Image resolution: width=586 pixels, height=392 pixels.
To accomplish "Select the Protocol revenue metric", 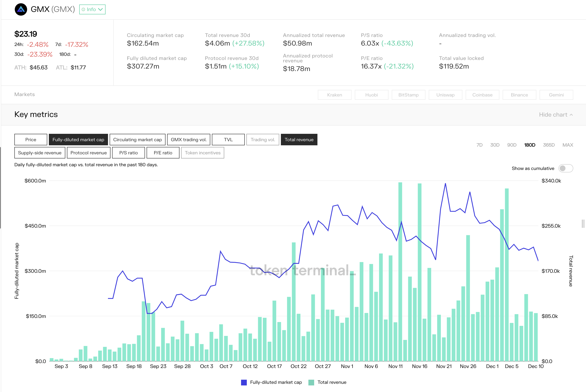I will pyautogui.click(x=88, y=153).
